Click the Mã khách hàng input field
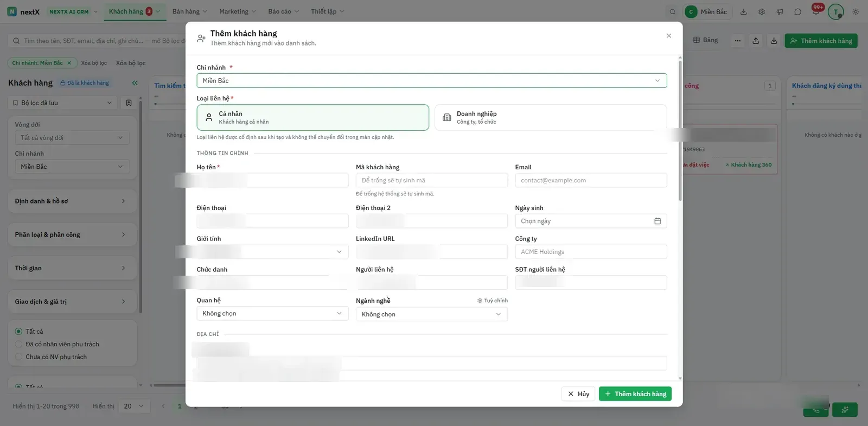This screenshot has height=426, width=868. pos(431,180)
